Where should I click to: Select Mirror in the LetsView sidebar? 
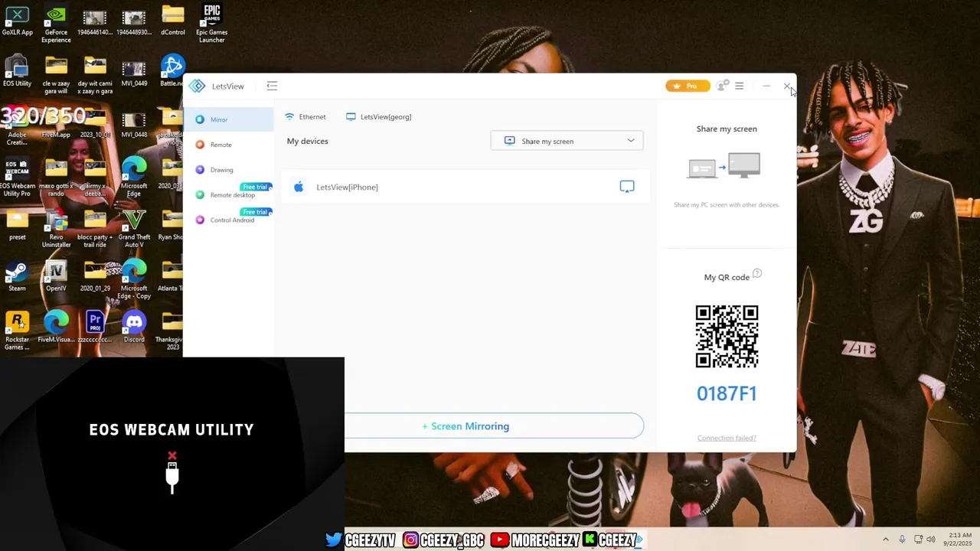pyautogui.click(x=228, y=119)
